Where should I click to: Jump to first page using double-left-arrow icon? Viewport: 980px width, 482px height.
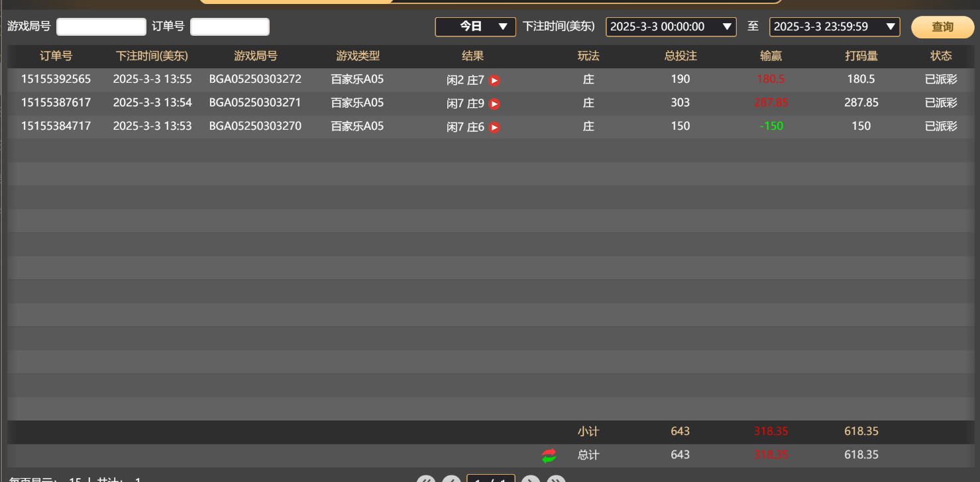click(x=426, y=479)
